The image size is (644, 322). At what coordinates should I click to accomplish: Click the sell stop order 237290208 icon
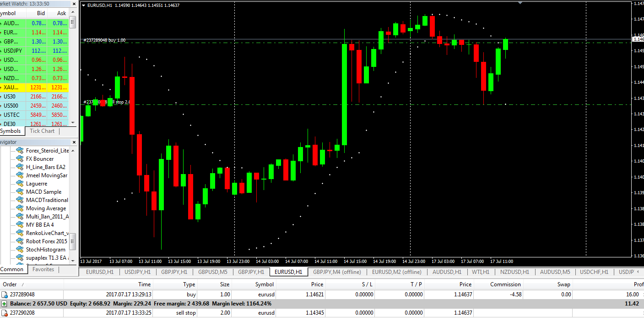click(5, 313)
